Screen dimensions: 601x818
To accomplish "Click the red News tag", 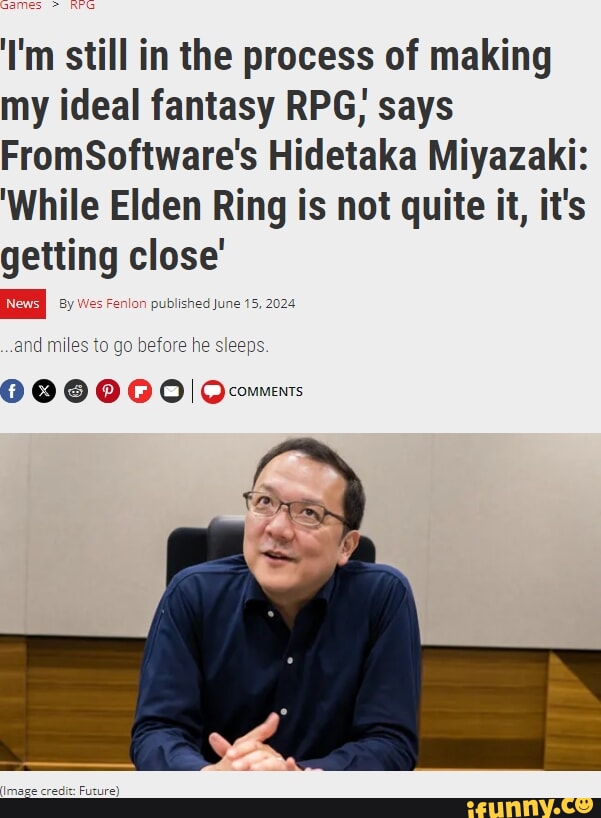I will pyautogui.click(x=23, y=304).
